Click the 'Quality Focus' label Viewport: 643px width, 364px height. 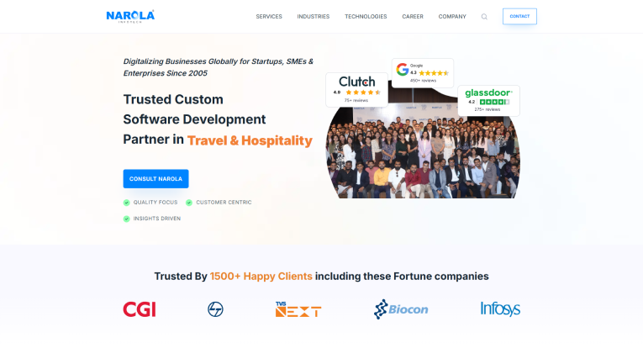155,203
